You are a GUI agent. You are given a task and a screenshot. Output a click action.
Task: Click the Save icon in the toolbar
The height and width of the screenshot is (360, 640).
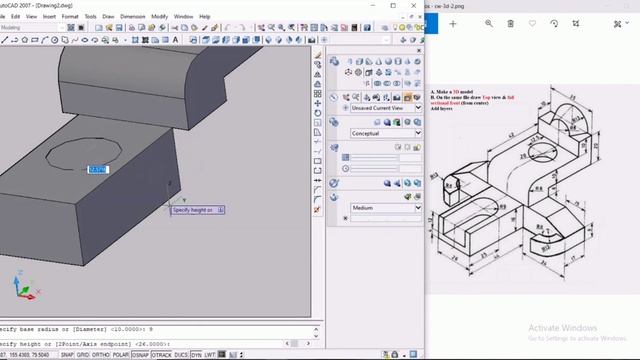point(119,28)
